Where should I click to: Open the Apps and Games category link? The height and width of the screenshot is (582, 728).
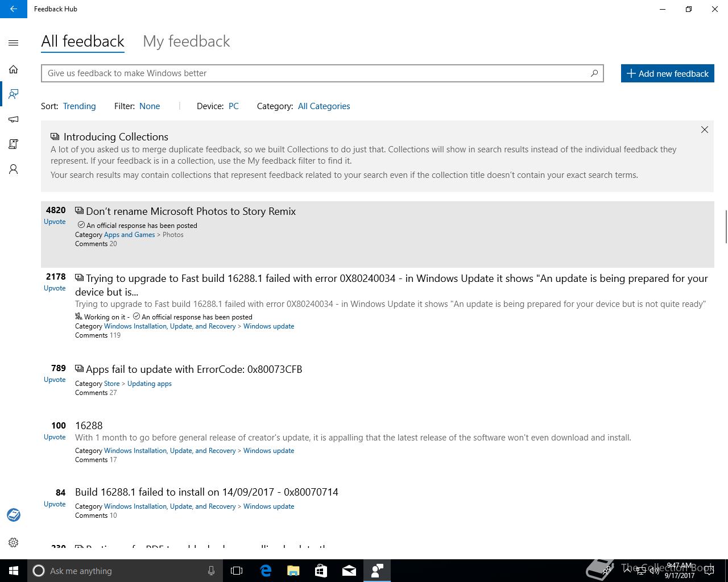pos(129,235)
